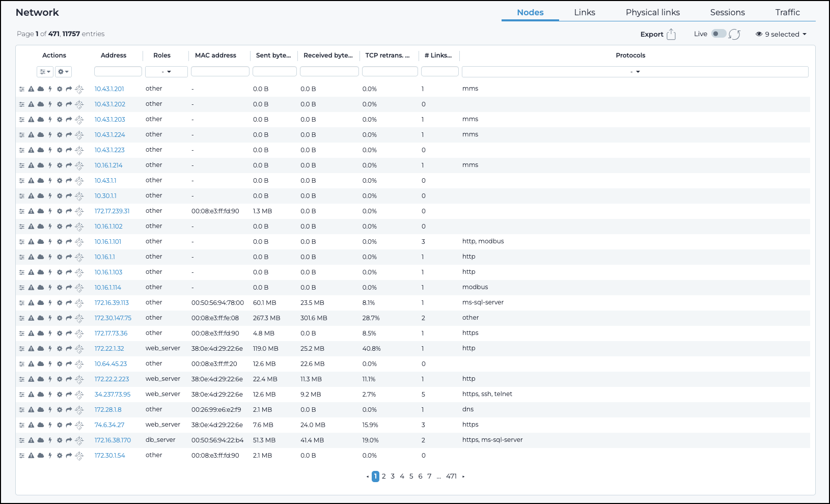Click the Received bytes filter input field
This screenshot has height=504, width=830.
pos(329,72)
